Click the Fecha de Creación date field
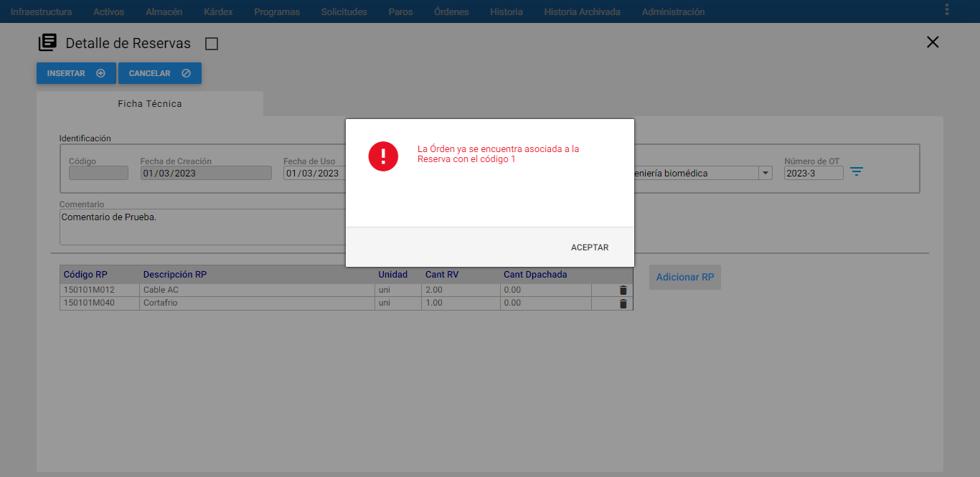The width and height of the screenshot is (980, 477). click(206, 173)
